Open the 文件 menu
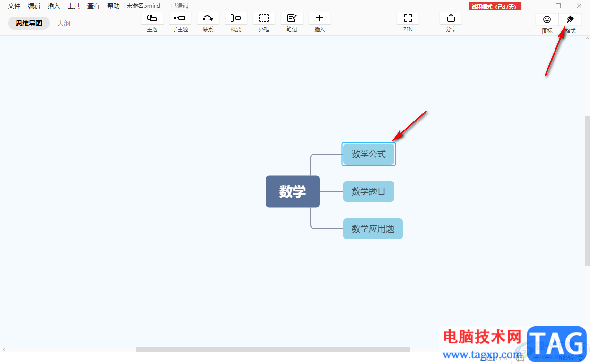 click(14, 6)
